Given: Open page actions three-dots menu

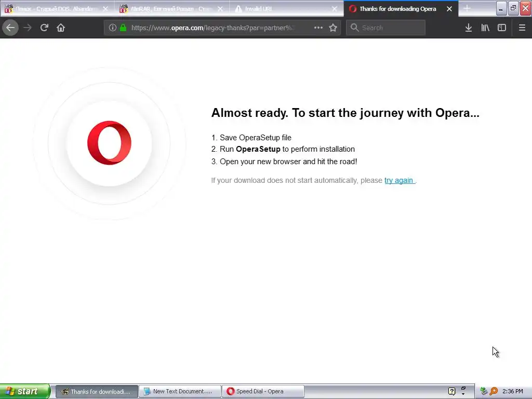Looking at the screenshot, I should (318, 28).
